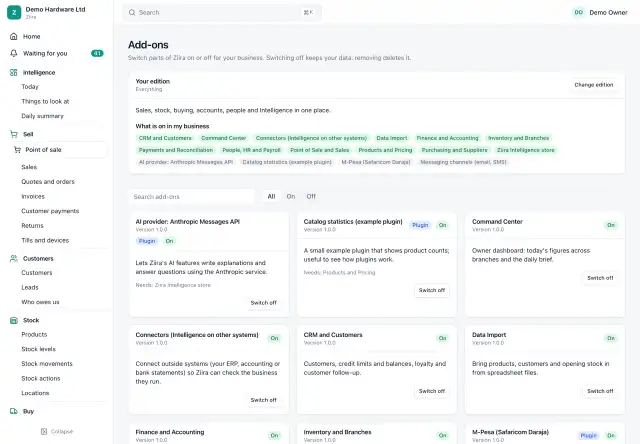This screenshot has height=444, width=640.
Task: Click the Sell section cart icon
Action: click(x=13, y=134)
